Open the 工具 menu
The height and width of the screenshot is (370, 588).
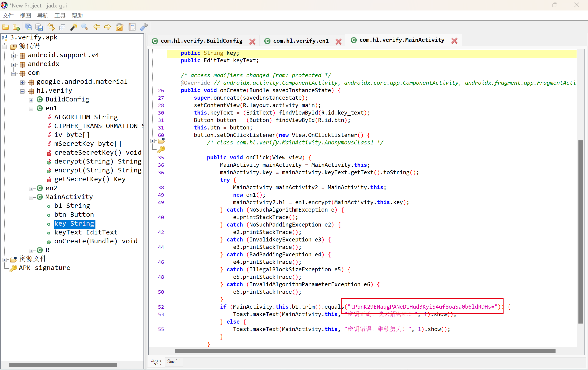pyautogui.click(x=60, y=16)
